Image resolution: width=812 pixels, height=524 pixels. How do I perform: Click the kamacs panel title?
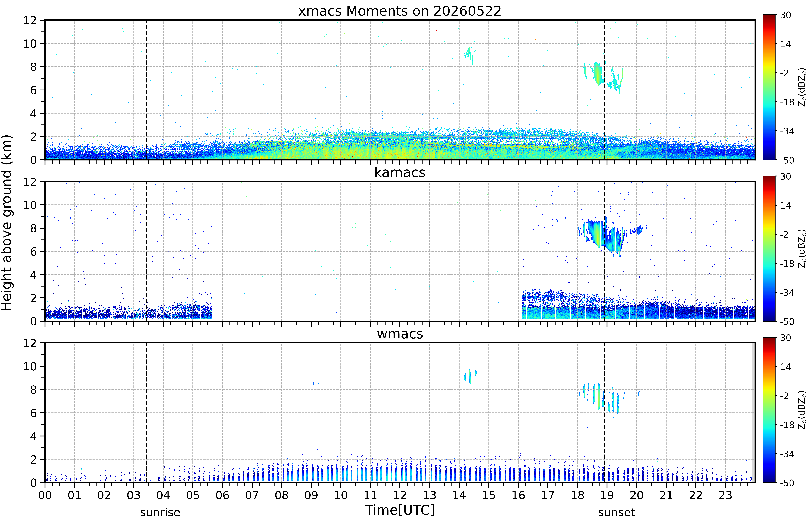[400, 172]
